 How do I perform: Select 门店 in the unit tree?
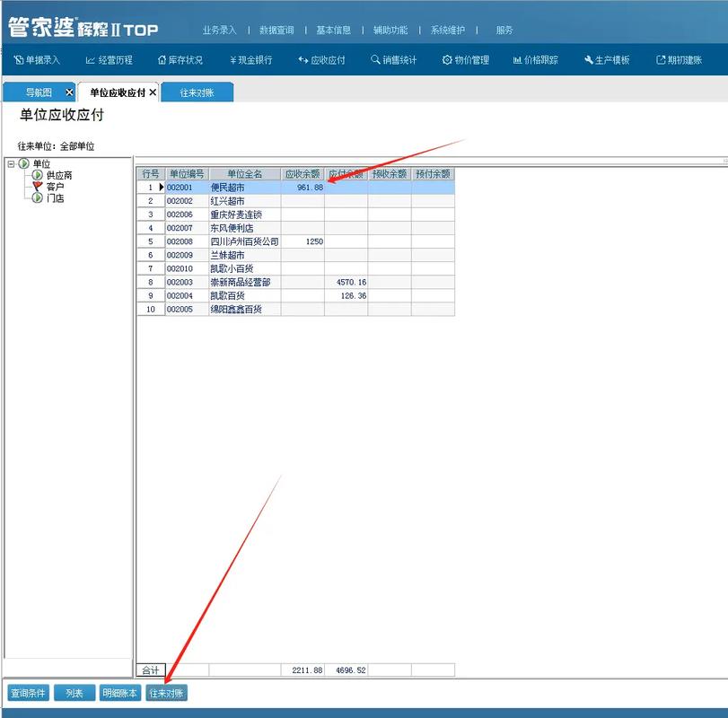pyautogui.click(x=55, y=198)
